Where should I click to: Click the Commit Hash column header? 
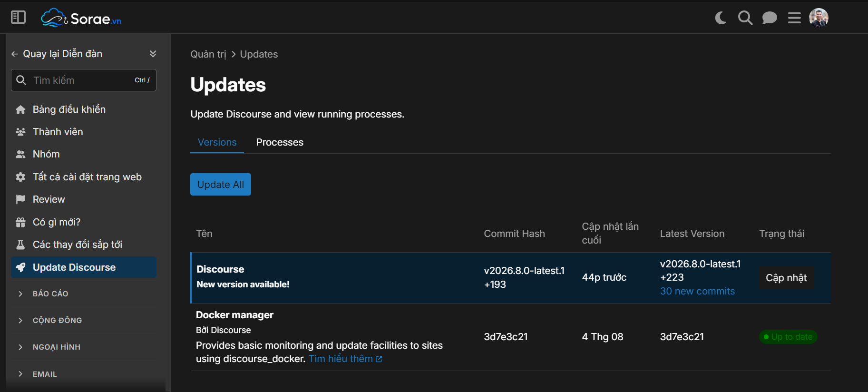[x=514, y=234]
